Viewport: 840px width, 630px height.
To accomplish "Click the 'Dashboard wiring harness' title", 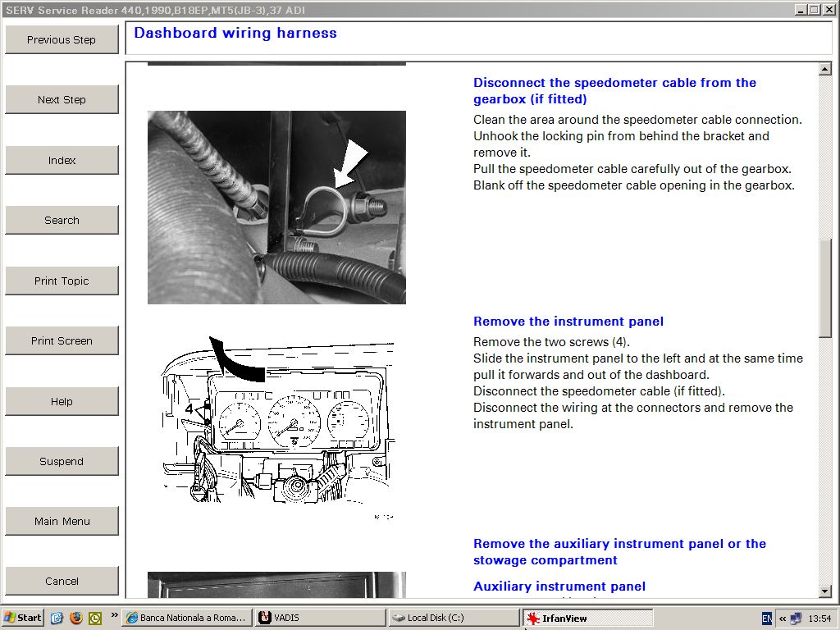I will pos(235,33).
